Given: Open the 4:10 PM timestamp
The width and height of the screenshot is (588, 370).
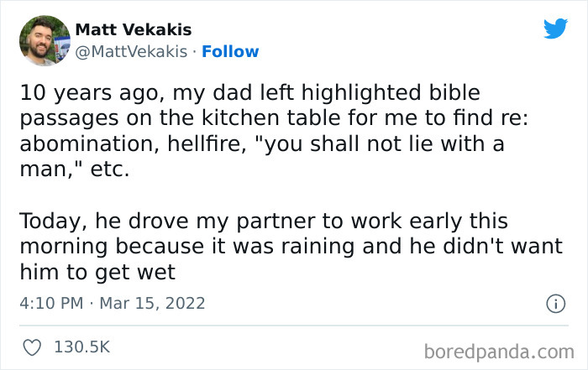Looking at the screenshot, I should pyautogui.click(x=49, y=303).
